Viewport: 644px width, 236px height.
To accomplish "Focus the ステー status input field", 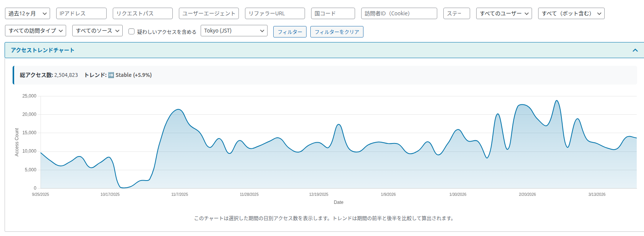I will (x=457, y=13).
